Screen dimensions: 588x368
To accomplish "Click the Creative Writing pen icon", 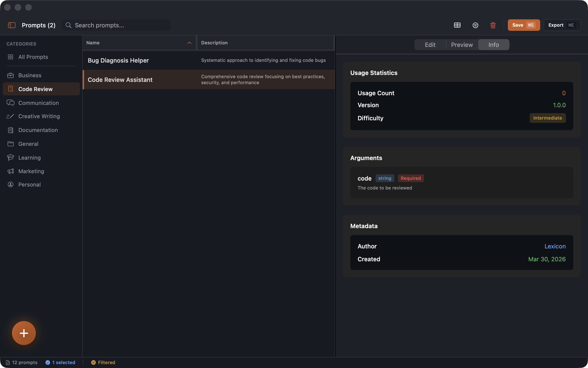I will 10,116.
